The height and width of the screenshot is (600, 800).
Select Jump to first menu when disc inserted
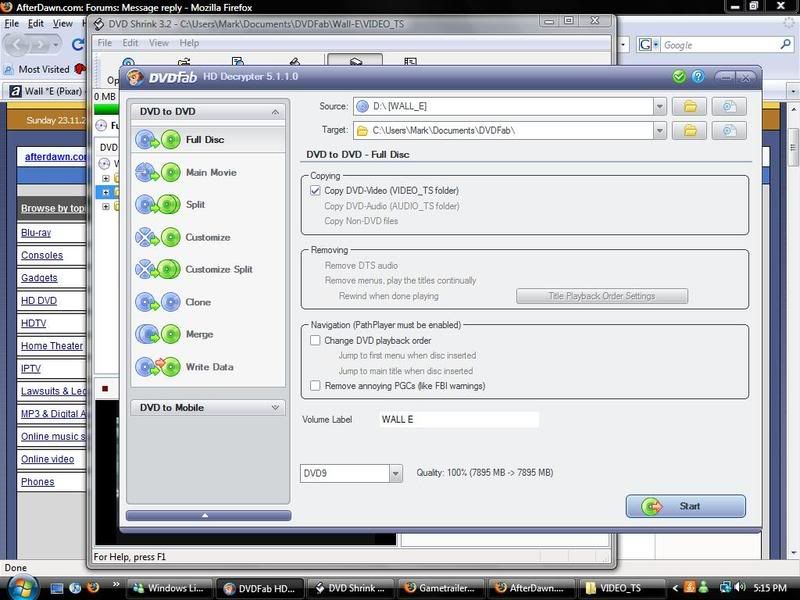(407, 356)
